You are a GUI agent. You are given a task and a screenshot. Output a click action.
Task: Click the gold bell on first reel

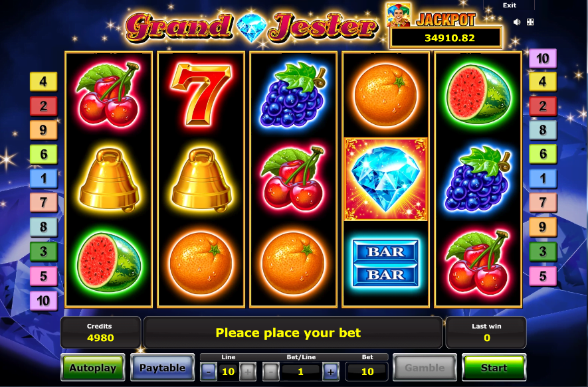pyautogui.click(x=109, y=180)
